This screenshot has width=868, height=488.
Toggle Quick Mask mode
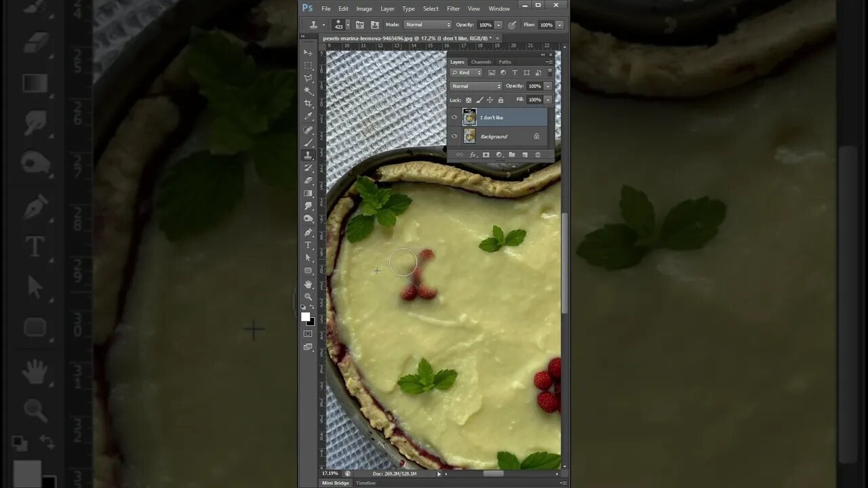(x=308, y=333)
